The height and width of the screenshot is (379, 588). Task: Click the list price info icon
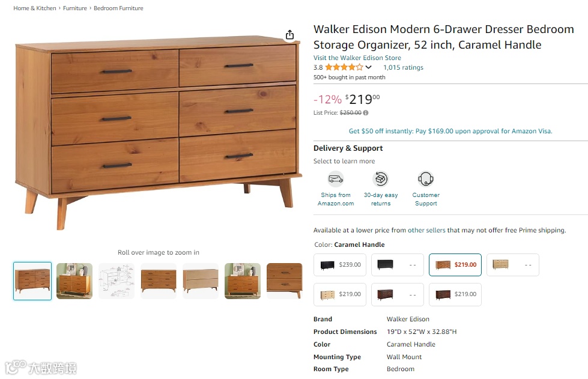pos(366,112)
